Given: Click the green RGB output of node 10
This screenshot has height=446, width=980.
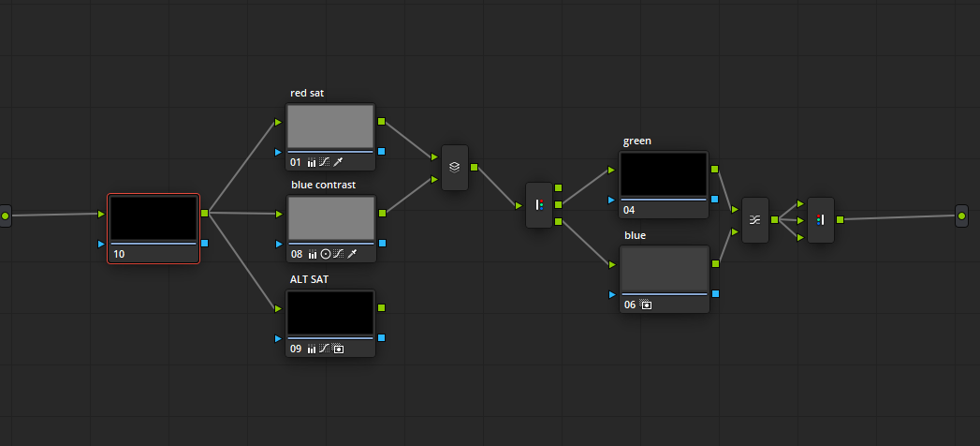Looking at the screenshot, I should pyautogui.click(x=204, y=214).
